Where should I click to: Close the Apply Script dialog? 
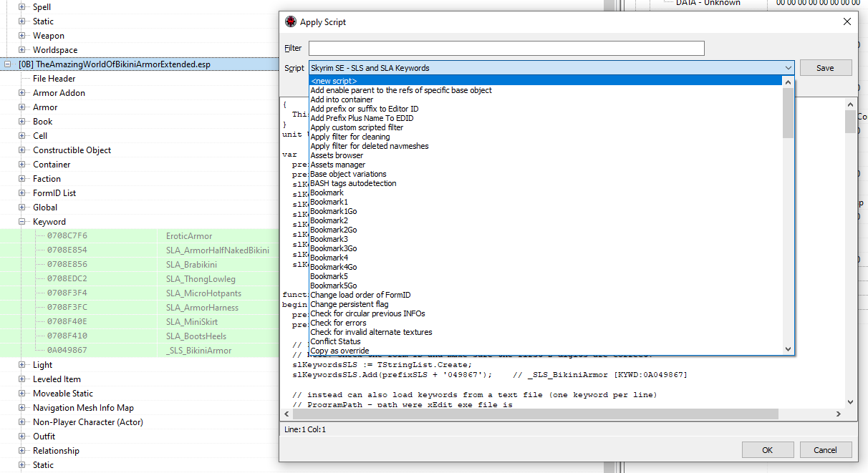click(847, 21)
